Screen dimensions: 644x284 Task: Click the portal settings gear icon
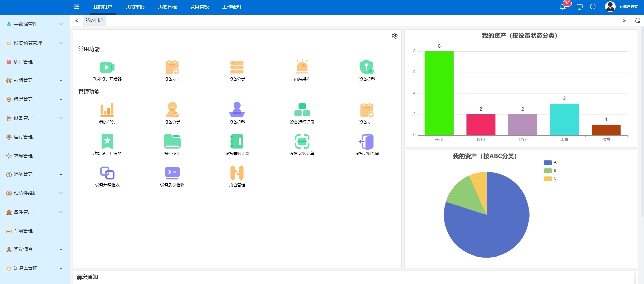pyautogui.click(x=395, y=36)
